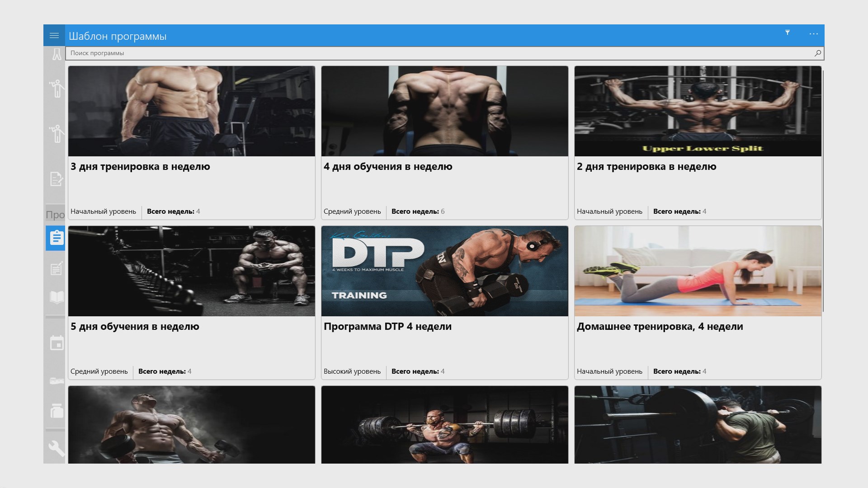Click the filter funnel icon in header
The width and height of the screenshot is (868, 488).
tap(788, 33)
